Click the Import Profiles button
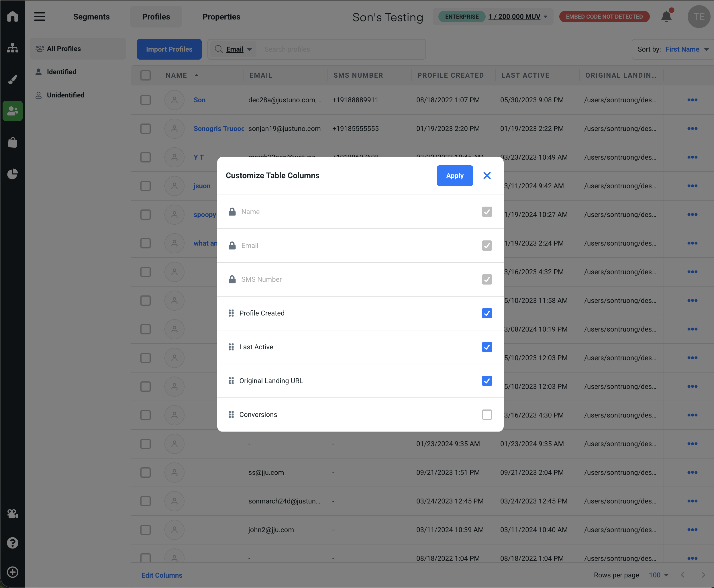This screenshot has width=714, height=588. (169, 49)
